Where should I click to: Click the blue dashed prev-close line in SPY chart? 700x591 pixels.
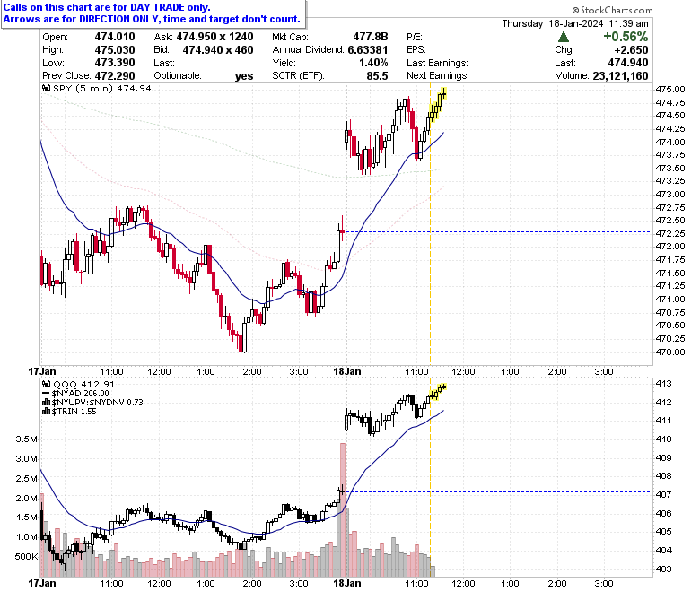[499, 232]
